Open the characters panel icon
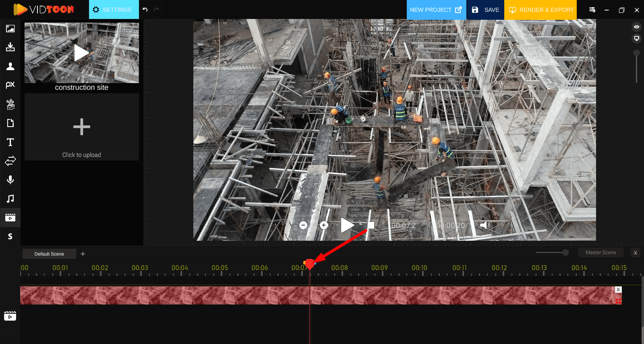This screenshot has height=344, width=644. 10,67
